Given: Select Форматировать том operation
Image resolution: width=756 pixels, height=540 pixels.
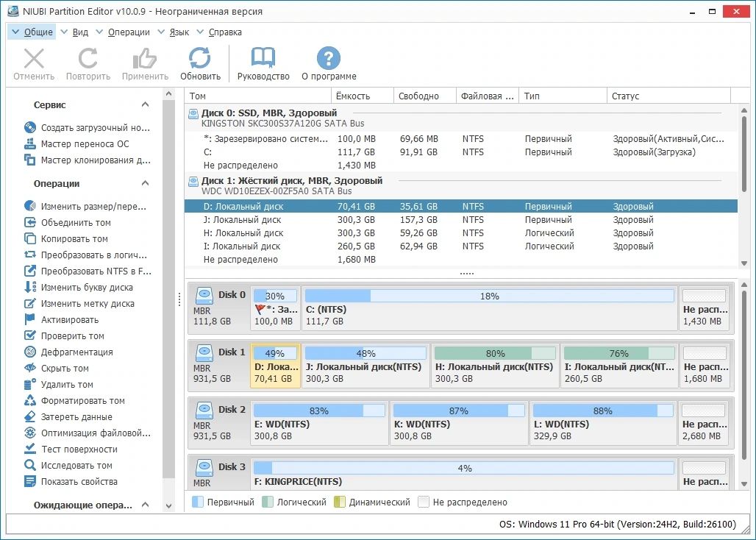Looking at the screenshot, I should click(x=75, y=401).
